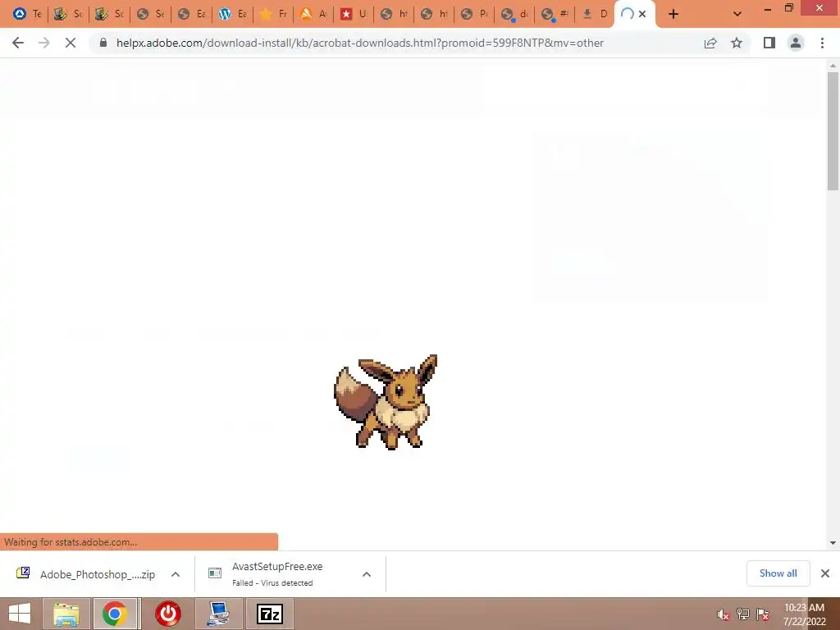This screenshot has width=840, height=630.
Task: Click the Eevee pixel art image
Action: [x=386, y=402]
